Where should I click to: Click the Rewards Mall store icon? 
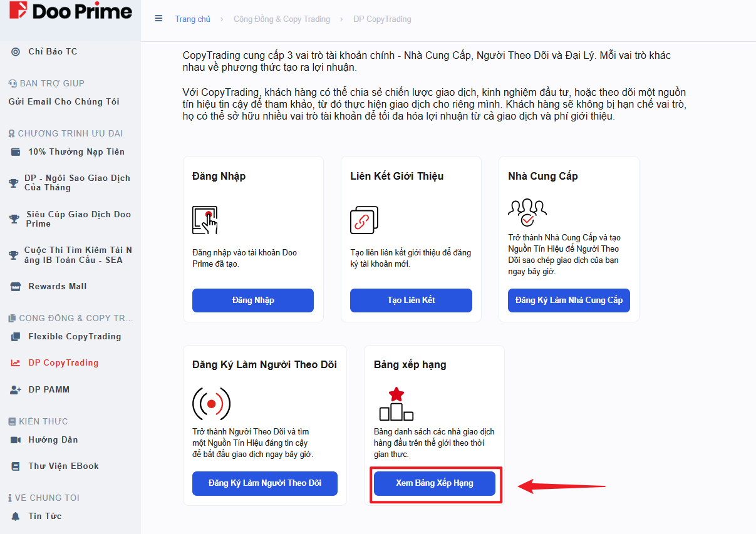pos(16,286)
